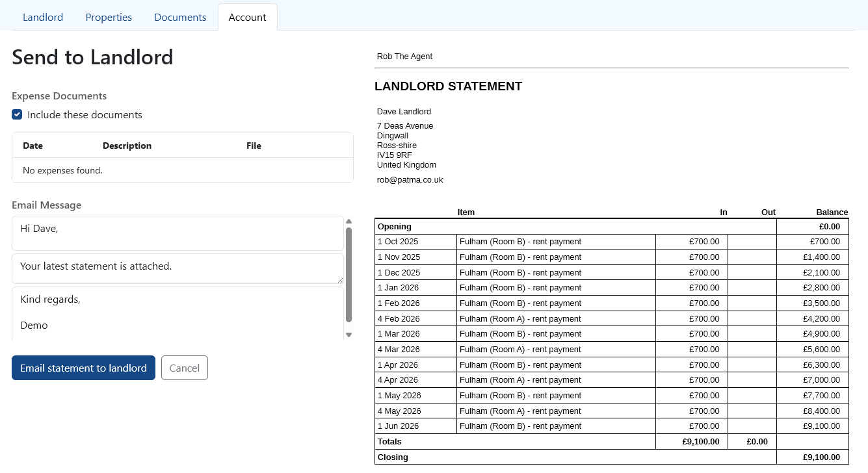Click the '1 Dec 2025' date cell
This screenshot has height=473, width=868.
(416, 273)
